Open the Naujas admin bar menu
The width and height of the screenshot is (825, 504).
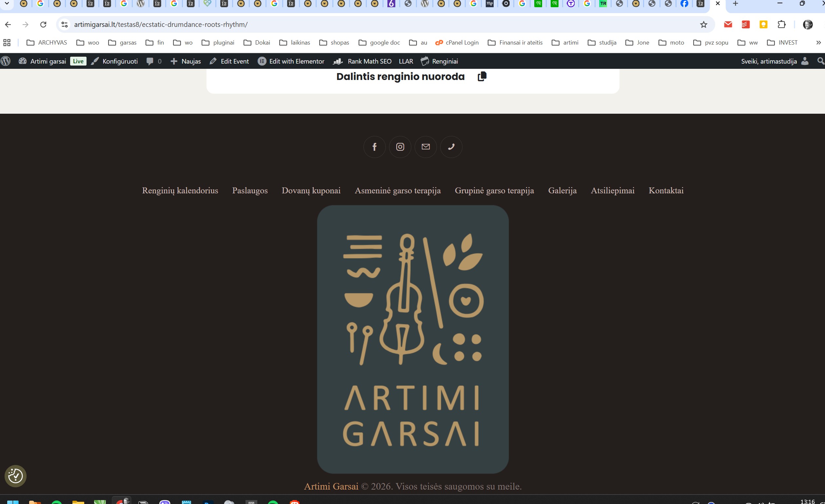point(186,61)
